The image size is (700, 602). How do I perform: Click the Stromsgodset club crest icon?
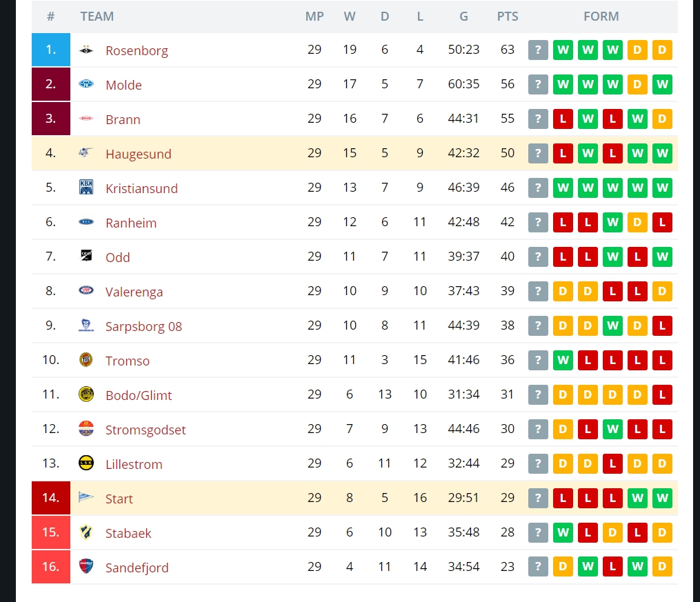point(86,428)
